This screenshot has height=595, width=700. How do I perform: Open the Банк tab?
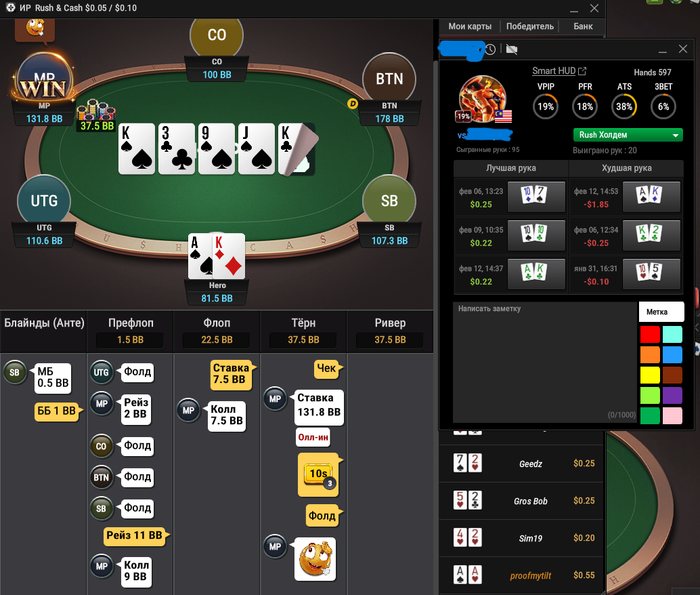(x=583, y=26)
